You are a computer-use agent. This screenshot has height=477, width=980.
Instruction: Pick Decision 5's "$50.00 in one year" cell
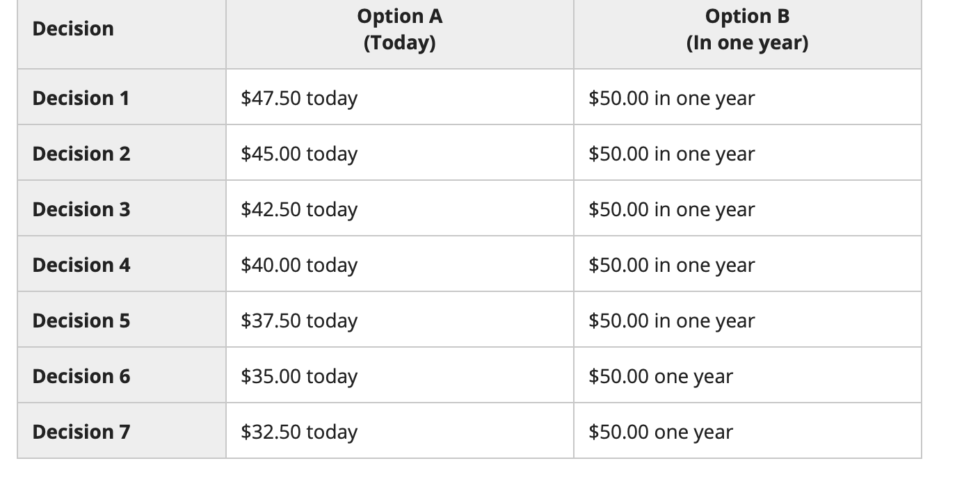[x=671, y=321]
